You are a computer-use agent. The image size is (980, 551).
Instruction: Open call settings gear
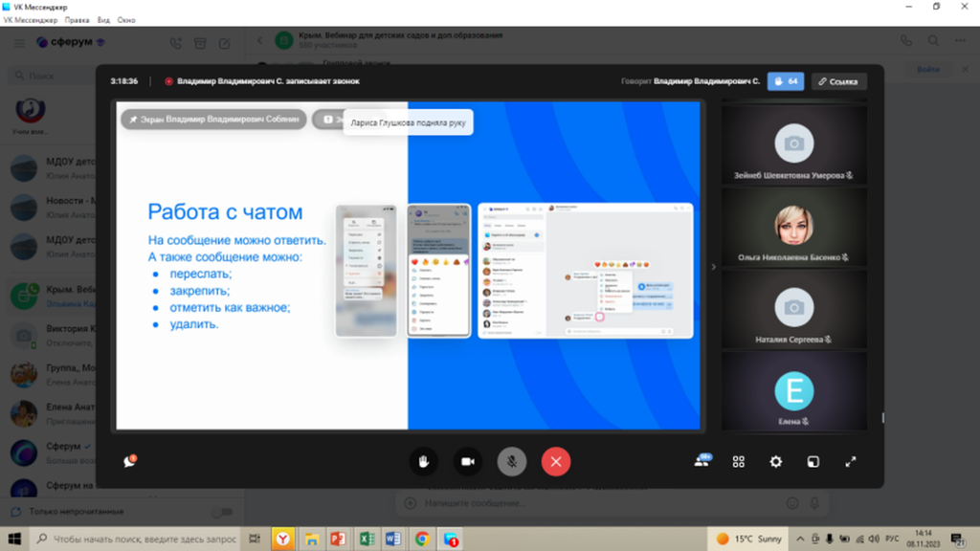[776, 461]
